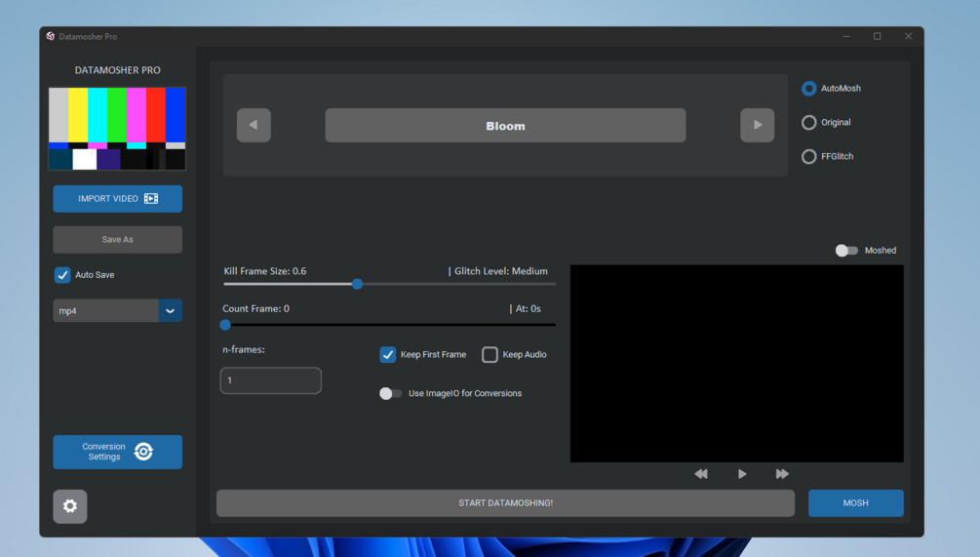Screen dimensions: 980x557
Task: Click the Count Frame slider handle
Action: pos(225,325)
